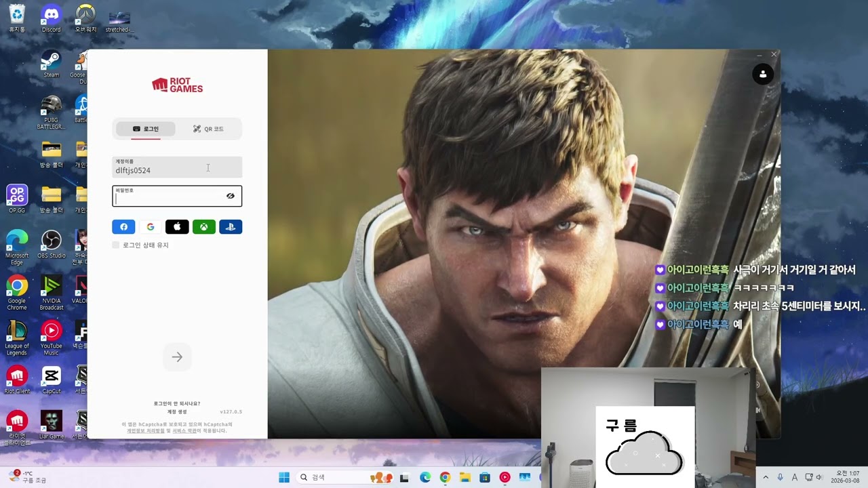868x488 pixels.
Task: Submit login with the arrow button
Action: pyautogui.click(x=177, y=357)
